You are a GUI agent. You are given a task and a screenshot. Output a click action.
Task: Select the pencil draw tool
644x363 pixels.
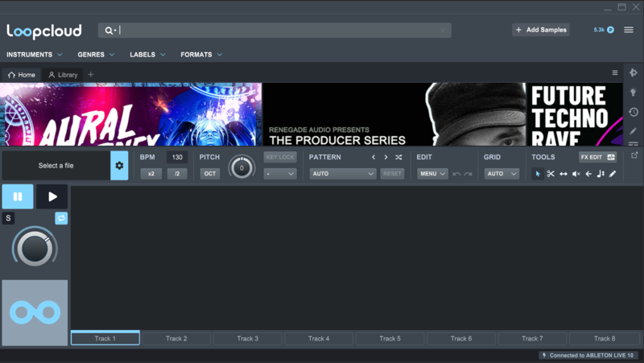pos(613,174)
